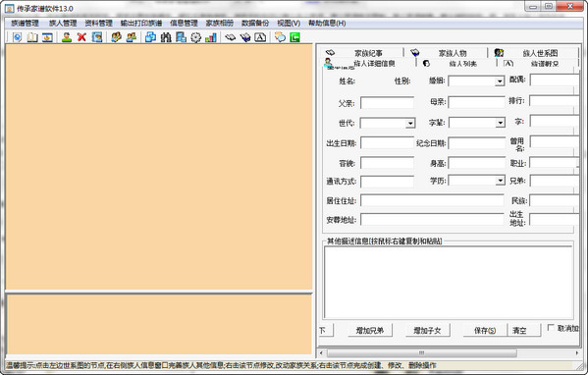Click the picture window icon in the toolbar
The height and width of the screenshot is (375, 588).
(x=47, y=37)
